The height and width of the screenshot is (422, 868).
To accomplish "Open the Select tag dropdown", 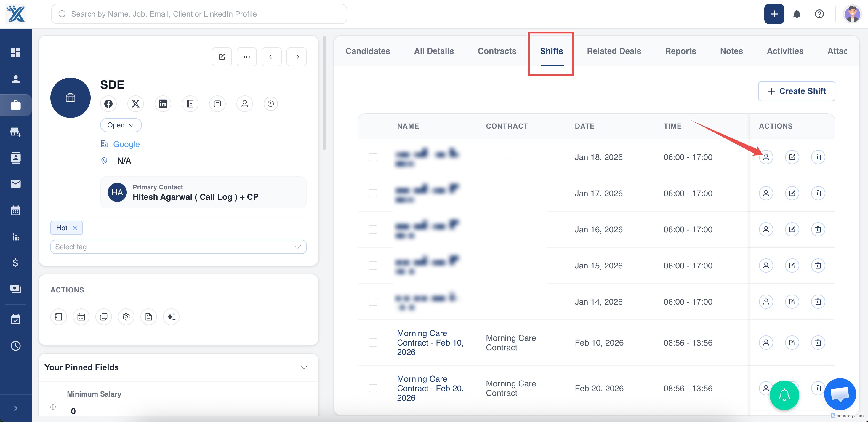I will (178, 247).
